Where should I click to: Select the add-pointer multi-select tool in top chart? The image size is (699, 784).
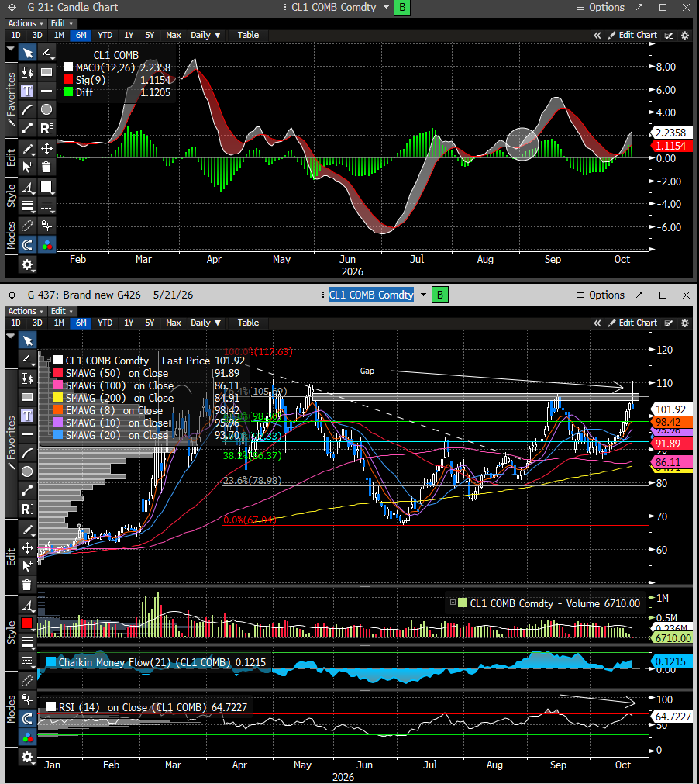[27, 167]
